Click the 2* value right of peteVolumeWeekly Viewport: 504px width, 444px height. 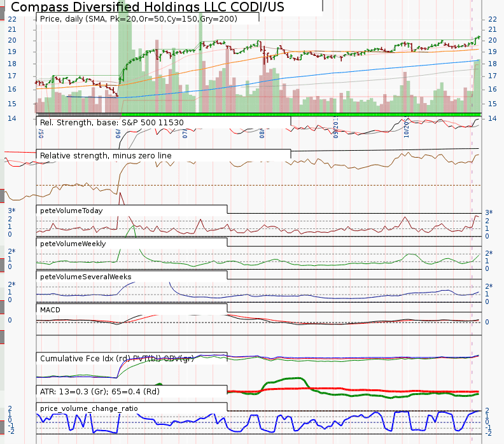click(489, 253)
